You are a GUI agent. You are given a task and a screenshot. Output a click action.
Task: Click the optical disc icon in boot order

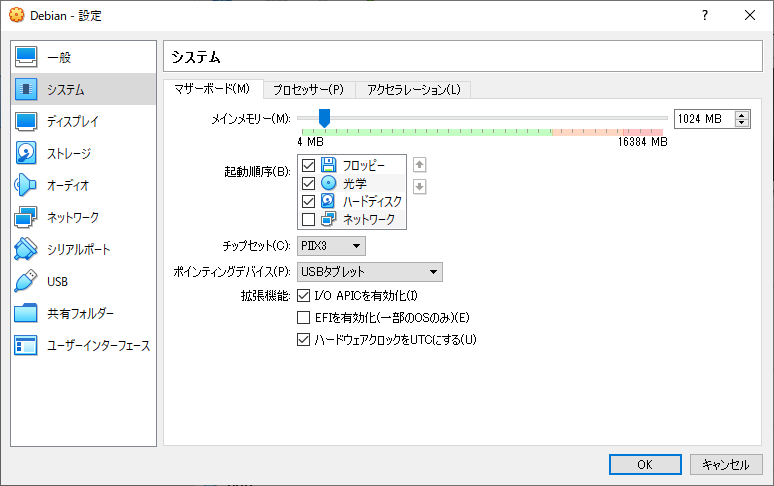coord(328,183)
